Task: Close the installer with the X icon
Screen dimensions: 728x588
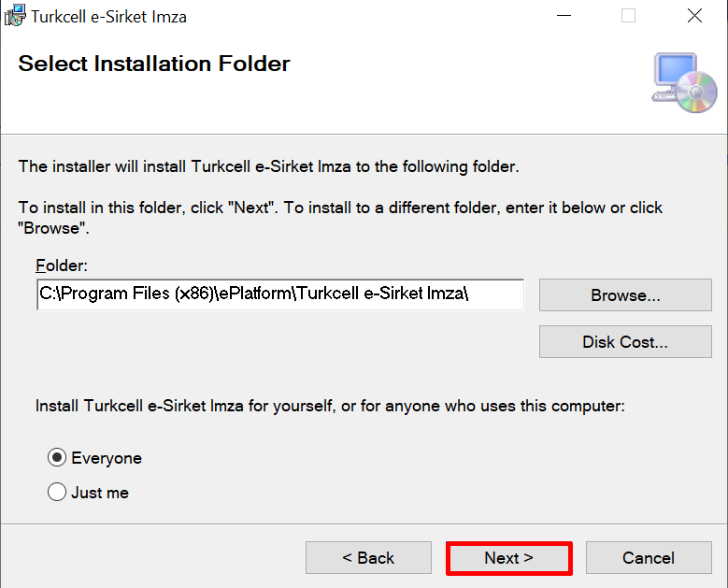Action: [x=694, y=16]
